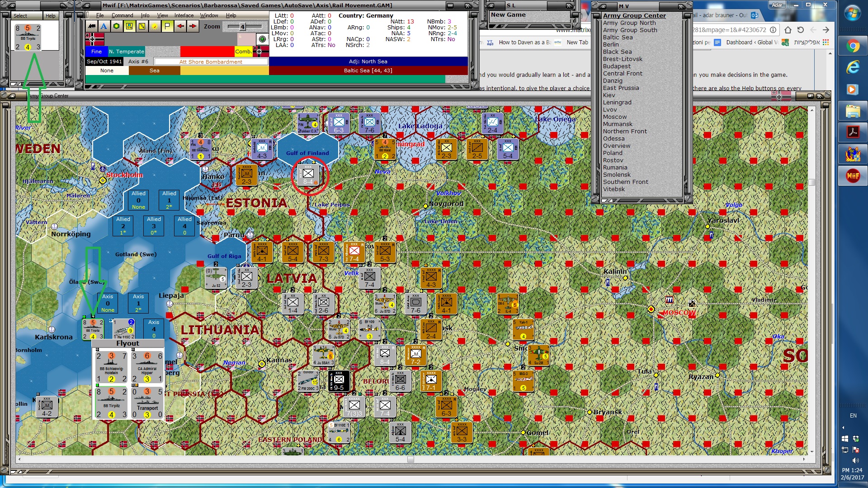Click the Internet Explorer taskbar icon

[853, 68]
